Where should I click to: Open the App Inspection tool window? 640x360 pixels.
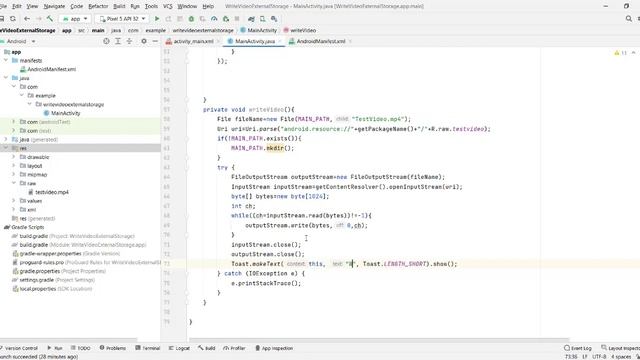click(x=274, y=348)
